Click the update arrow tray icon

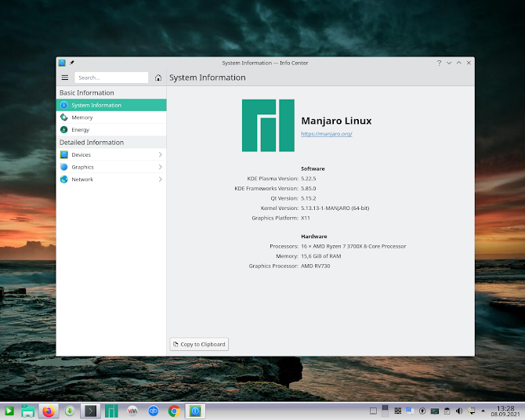(422, 411)
